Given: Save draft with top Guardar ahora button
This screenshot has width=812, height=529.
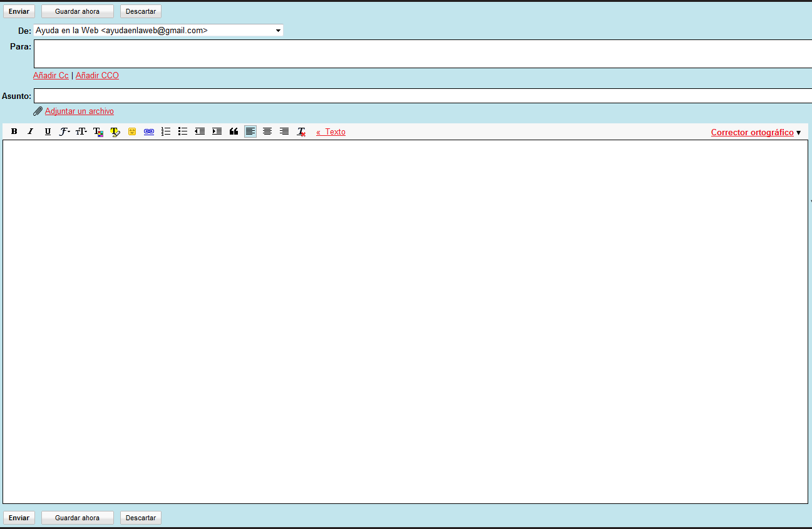Looking at the screenshot, I should tap(78, 11).
